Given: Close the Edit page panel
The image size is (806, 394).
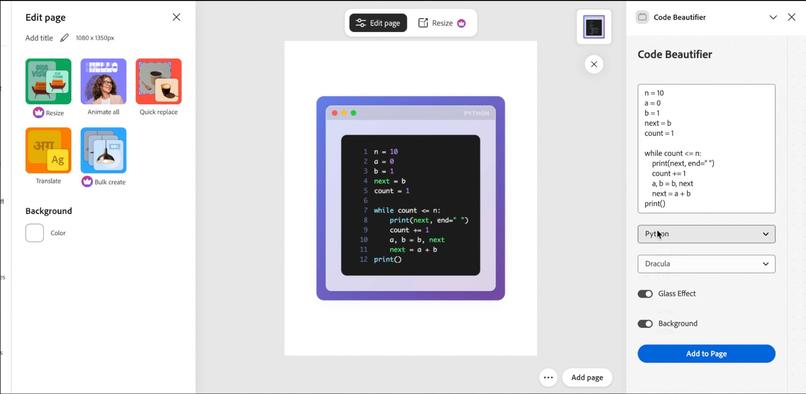Looking at the screenshot, I should coord(176,17).
